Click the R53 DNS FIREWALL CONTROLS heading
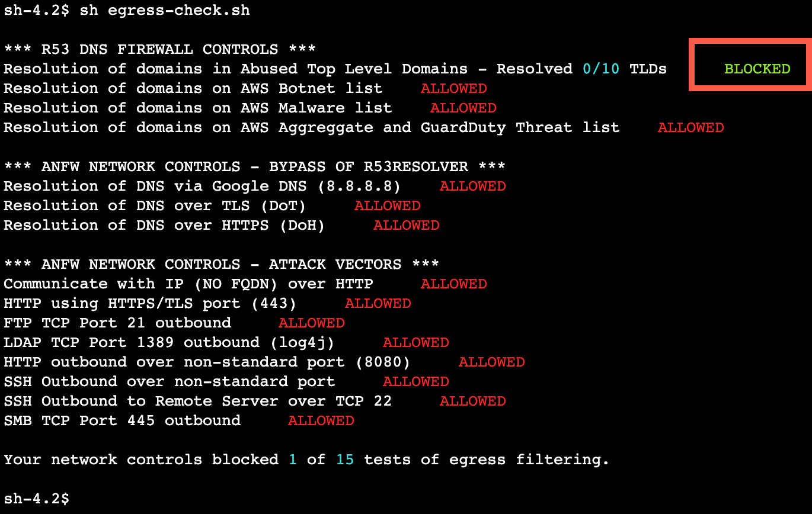 click(159, 49)
